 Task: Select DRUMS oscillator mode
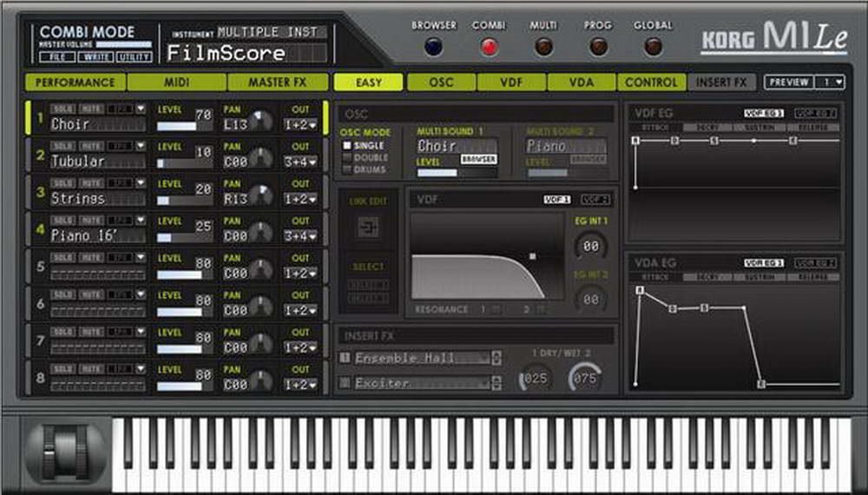[x=347, y=169]
